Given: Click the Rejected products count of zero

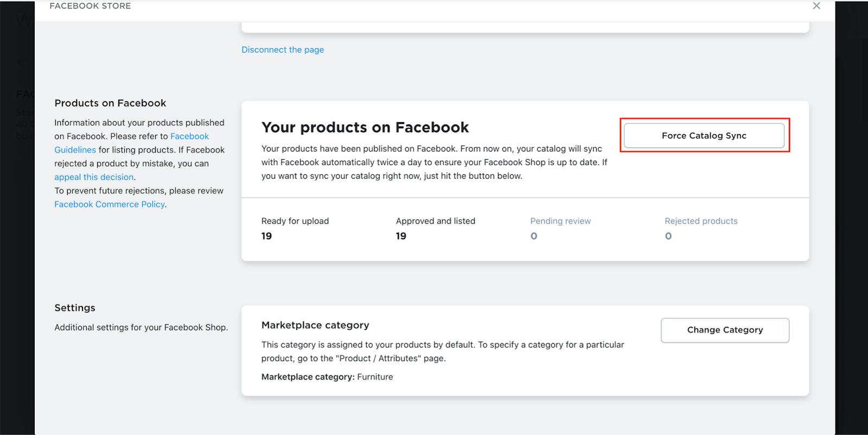Looking at the screenshot, I should (x=668, y=236).
